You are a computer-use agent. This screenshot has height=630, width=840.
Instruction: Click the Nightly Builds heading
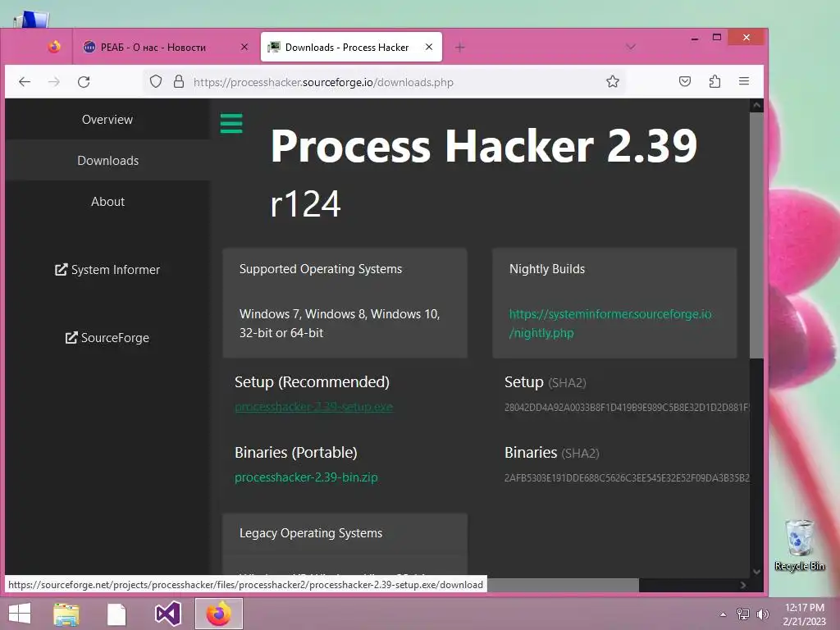point(547,269)
